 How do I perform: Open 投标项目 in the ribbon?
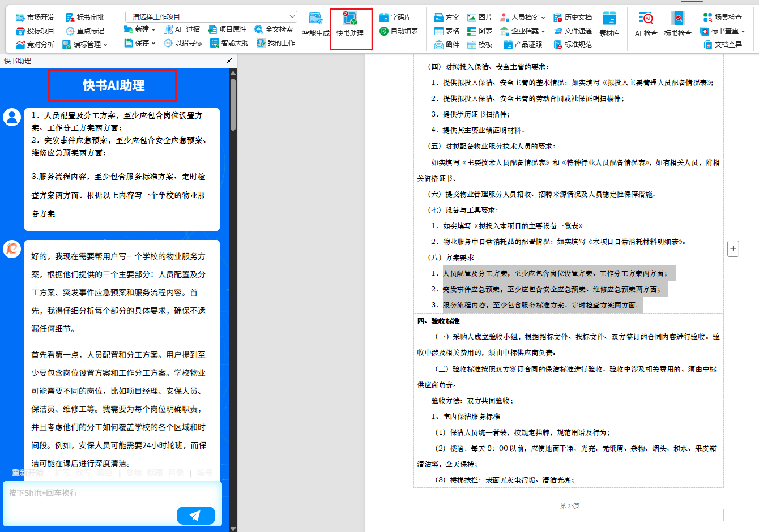tap(35, 31)
